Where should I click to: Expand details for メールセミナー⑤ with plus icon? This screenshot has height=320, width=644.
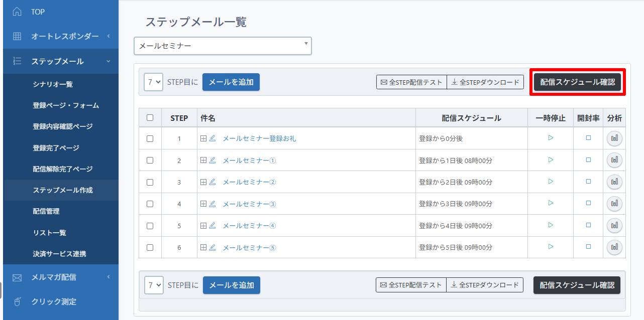(203, 247)
